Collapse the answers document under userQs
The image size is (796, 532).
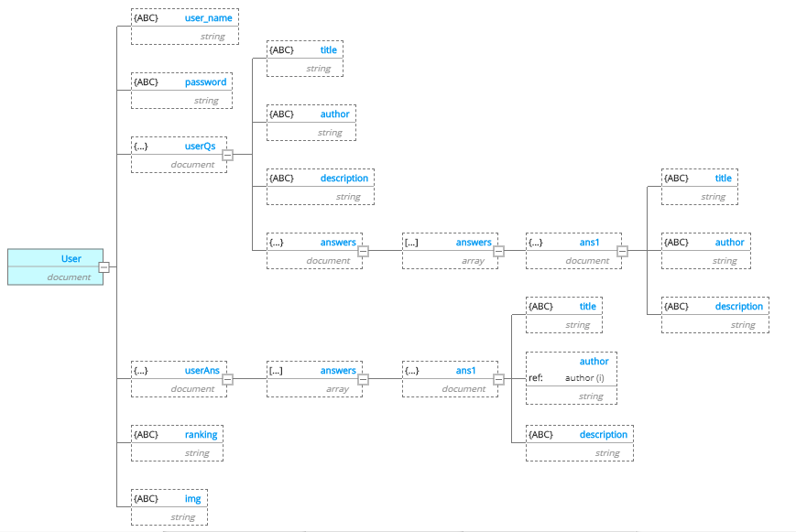tap(364, 251)
